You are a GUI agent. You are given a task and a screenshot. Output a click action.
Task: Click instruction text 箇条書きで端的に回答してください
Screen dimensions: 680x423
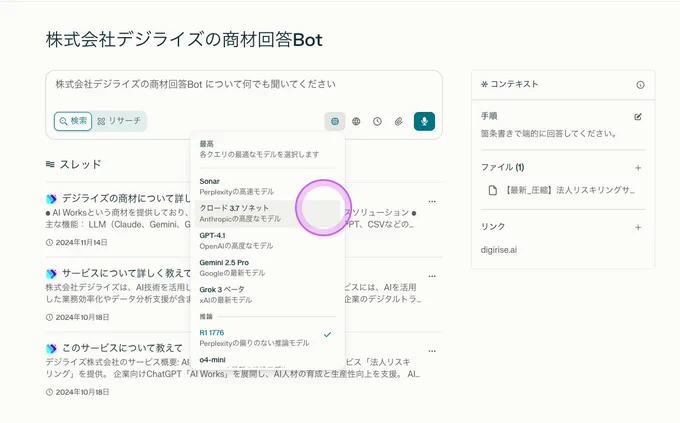coord(549,134)
